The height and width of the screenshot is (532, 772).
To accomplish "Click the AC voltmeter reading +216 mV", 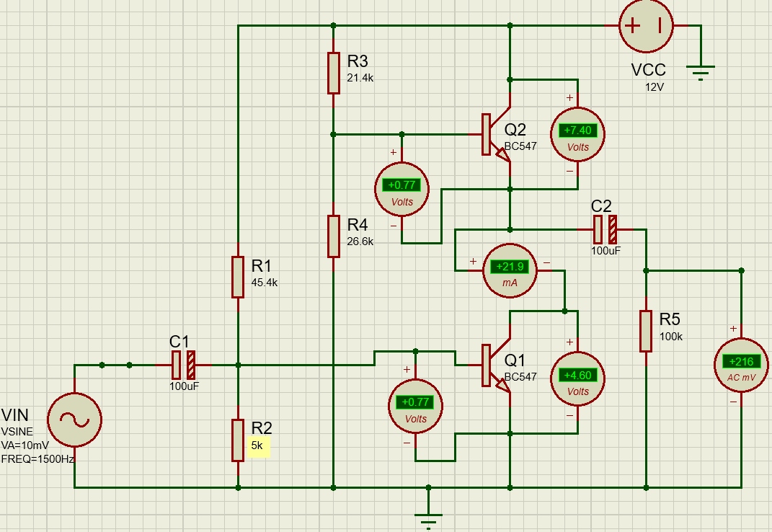I will click(741, 365).
